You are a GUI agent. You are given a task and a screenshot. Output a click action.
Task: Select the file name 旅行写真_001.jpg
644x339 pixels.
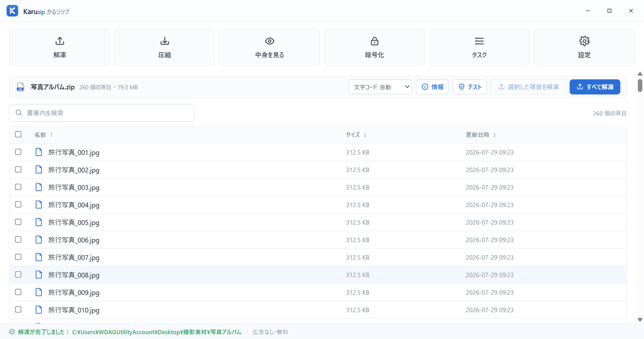pos(74,152)
